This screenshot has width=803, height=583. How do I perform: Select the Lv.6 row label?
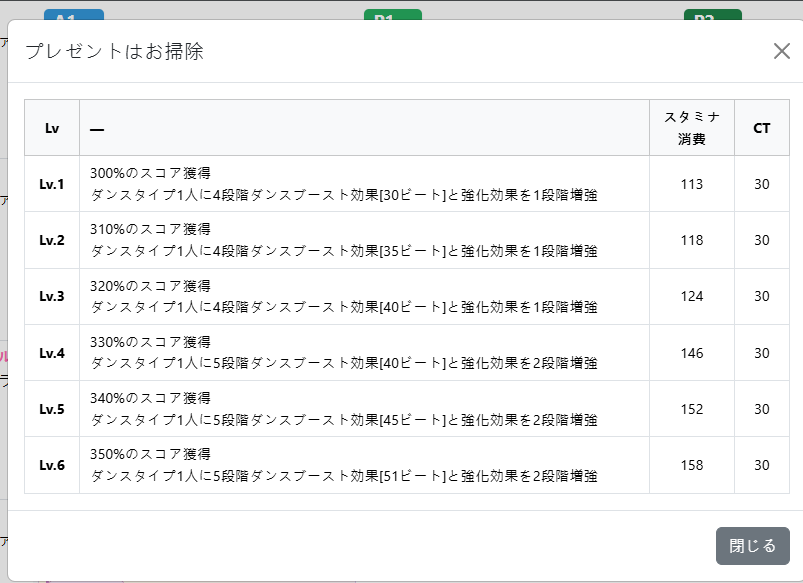point(52,465)
